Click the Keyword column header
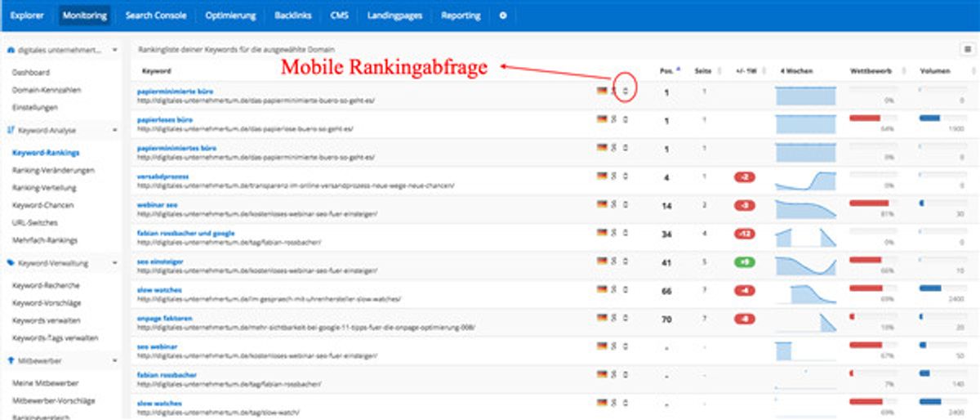Viewport: 980px width, 420px height. 157,71
